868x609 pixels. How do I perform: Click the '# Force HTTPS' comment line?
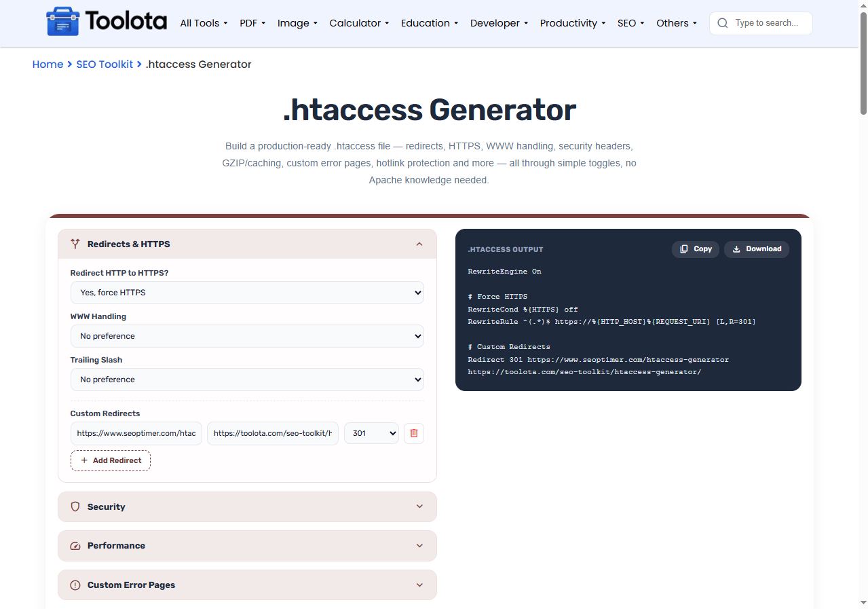[497, 297]
